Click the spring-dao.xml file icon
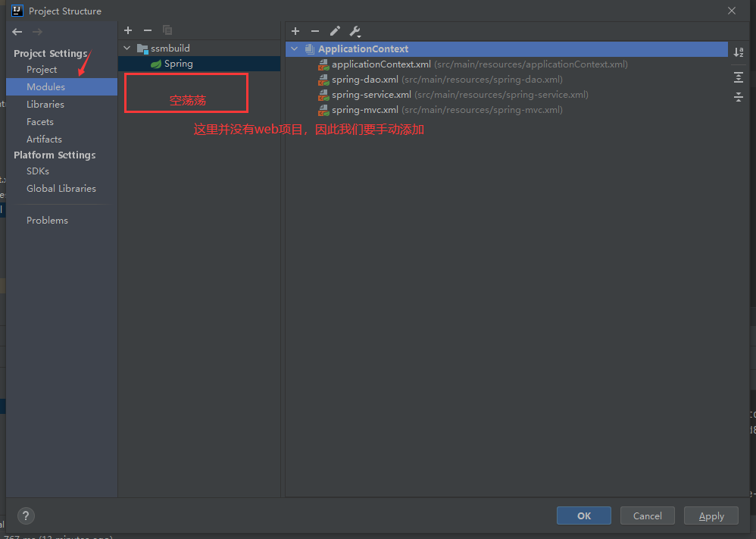Screen dimensions: 756x539 323,80
